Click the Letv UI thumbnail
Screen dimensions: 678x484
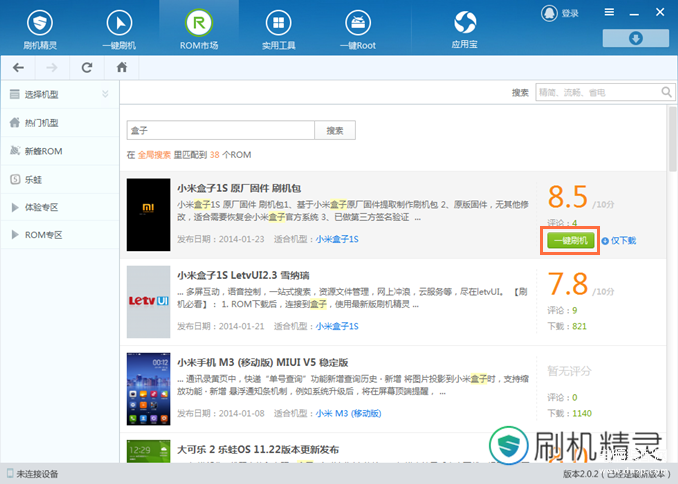pos(148,301)
